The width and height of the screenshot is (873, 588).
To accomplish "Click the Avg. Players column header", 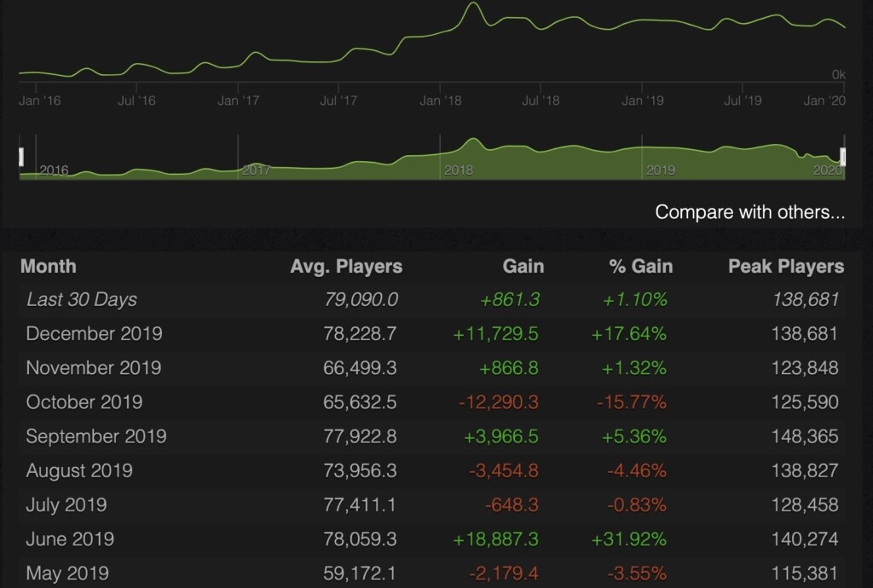I will [x=345, y=266].
